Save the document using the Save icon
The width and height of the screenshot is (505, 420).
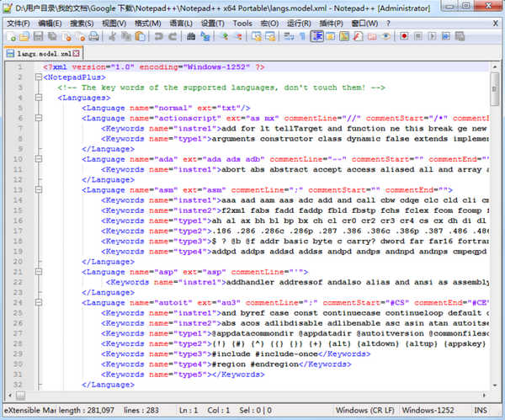39,36
